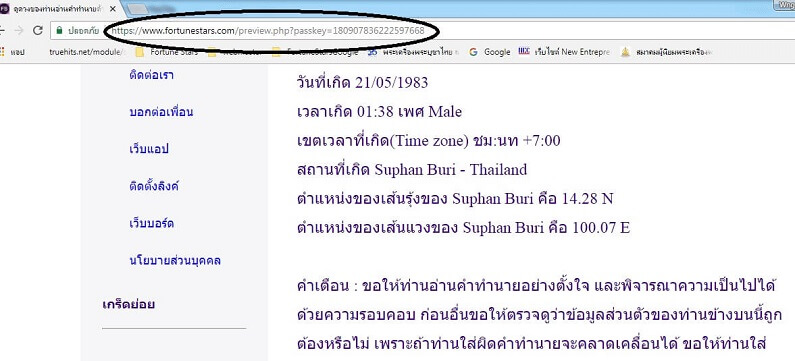Open the New Entrepreneur website bookmark
This screenshot has width=795, height=361.
point(564,52)
